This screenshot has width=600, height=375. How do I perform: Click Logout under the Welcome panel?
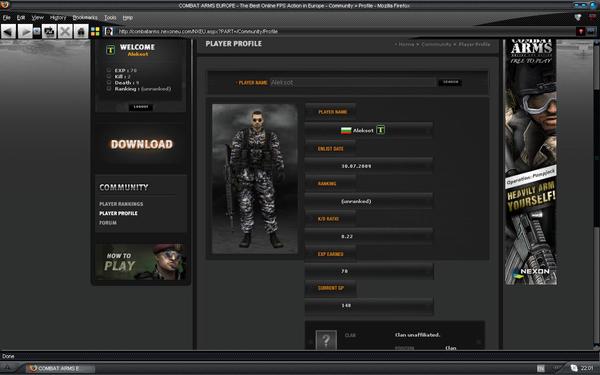click(141, 107)
